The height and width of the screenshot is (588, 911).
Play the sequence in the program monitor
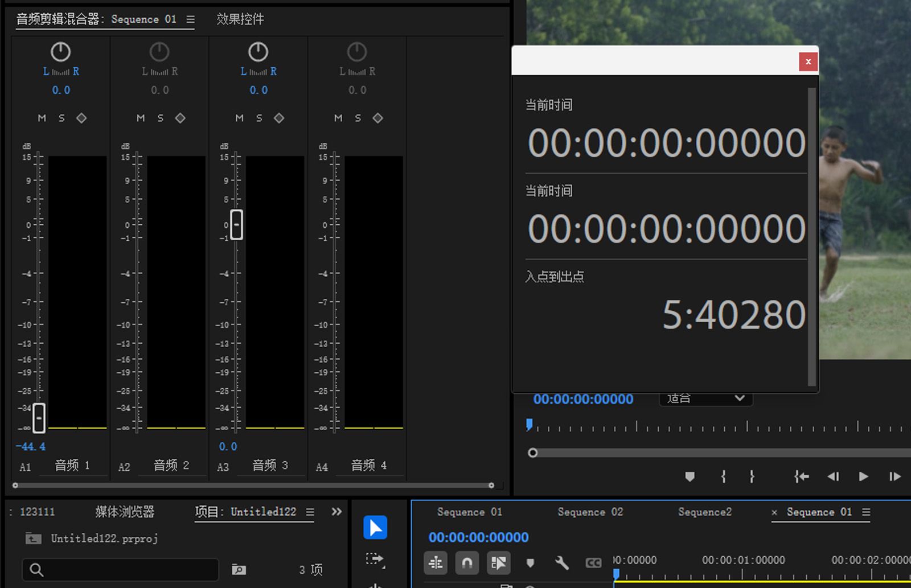tap(863, 476)
